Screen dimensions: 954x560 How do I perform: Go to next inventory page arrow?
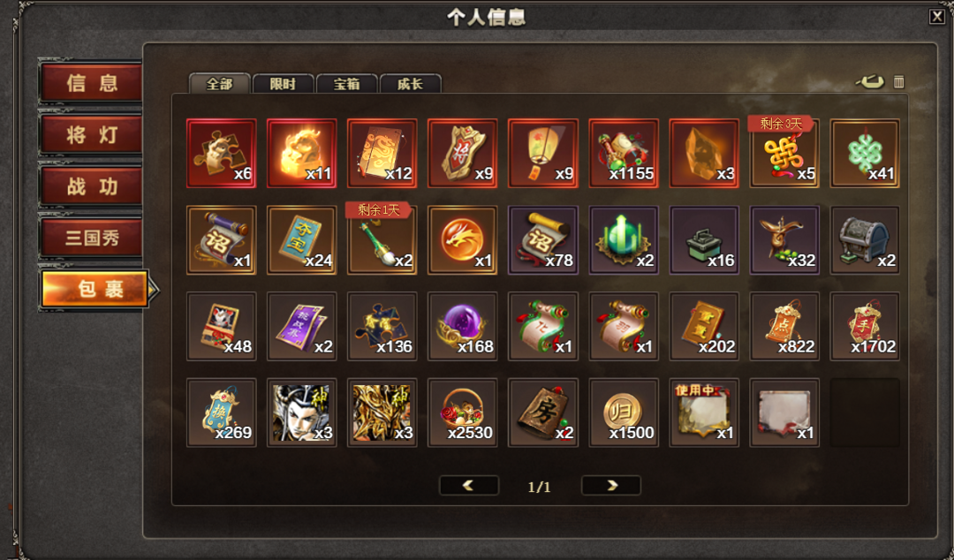[611, 485]
